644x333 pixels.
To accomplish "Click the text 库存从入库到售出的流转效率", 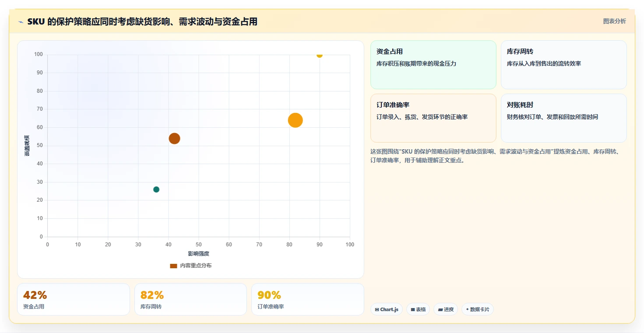I will (544, 63).
